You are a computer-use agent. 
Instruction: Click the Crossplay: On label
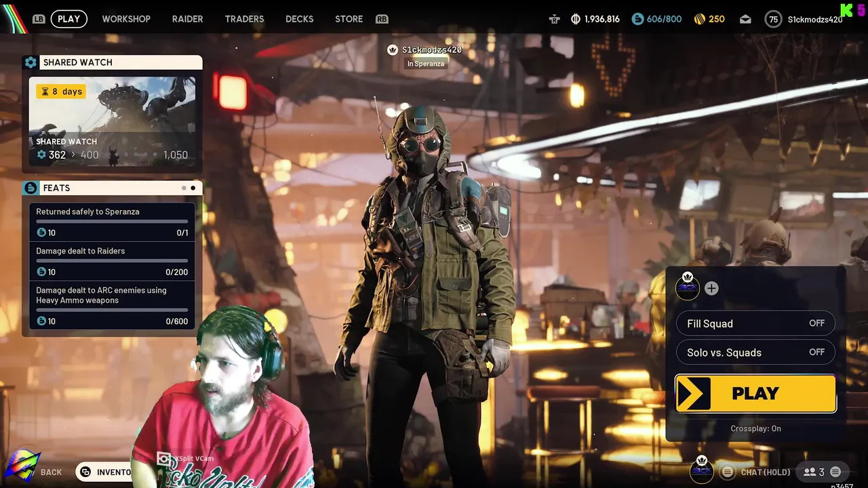tap(755, 428)
